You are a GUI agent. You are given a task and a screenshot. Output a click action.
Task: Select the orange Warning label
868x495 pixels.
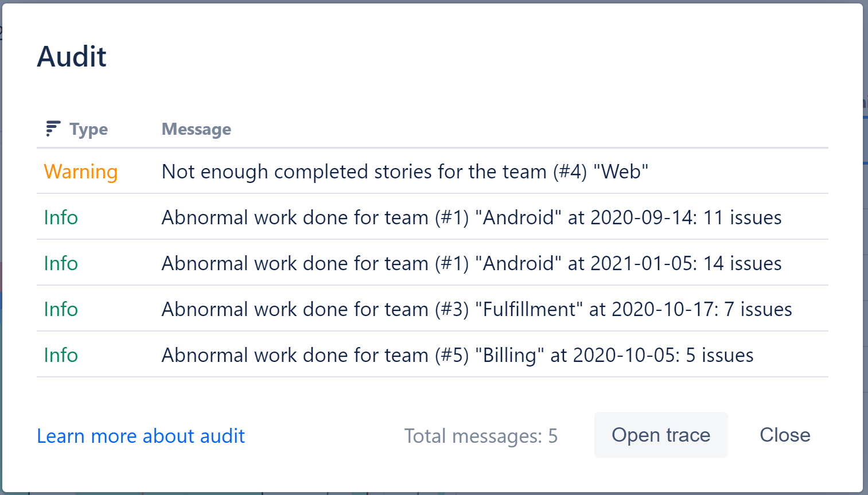pos(80,171)
